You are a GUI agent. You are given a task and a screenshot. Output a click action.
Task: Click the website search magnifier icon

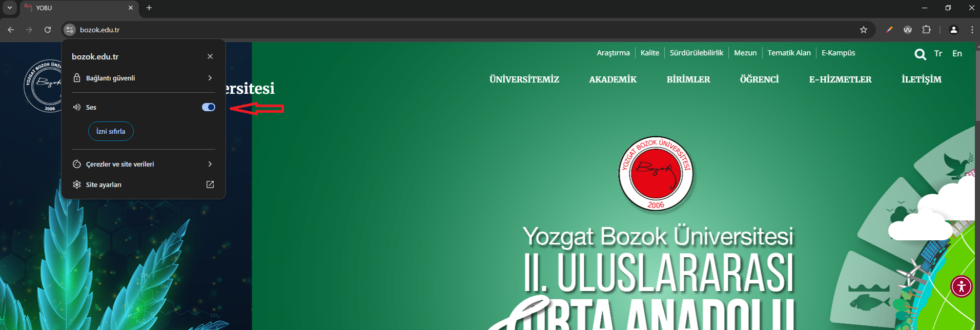[920, 54]
